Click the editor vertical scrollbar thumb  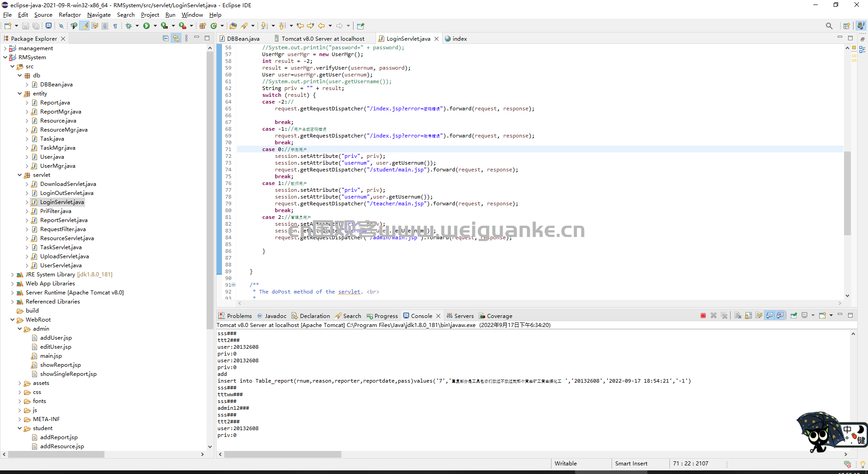(x=847, y=193)
